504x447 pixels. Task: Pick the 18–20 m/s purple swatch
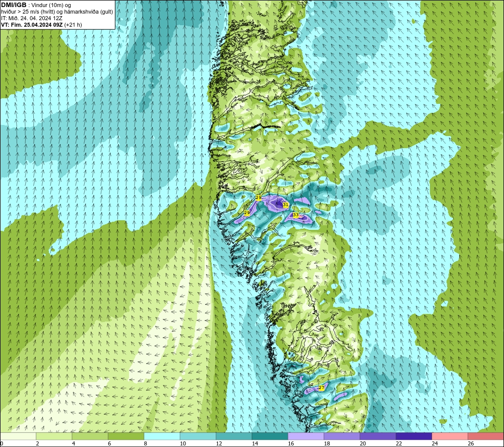342,436
